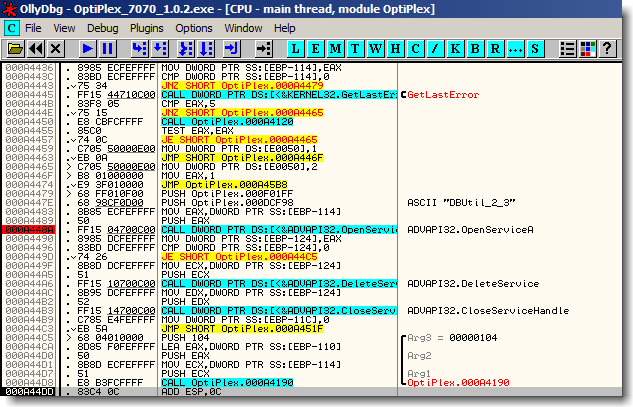633x407 pixels.
Task: Select the JE SHORT OptiPlex.000A44C5 line
Action: coord(239,257)
